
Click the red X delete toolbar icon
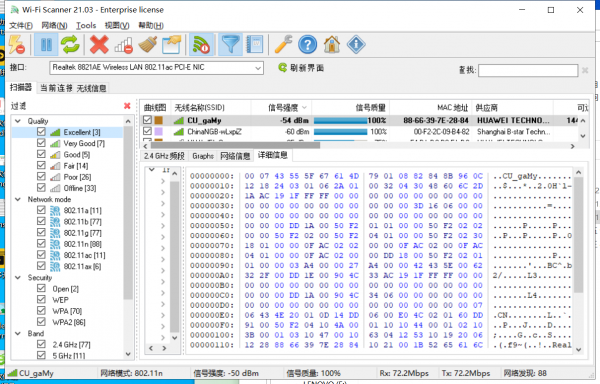click(x=99, y=45)
